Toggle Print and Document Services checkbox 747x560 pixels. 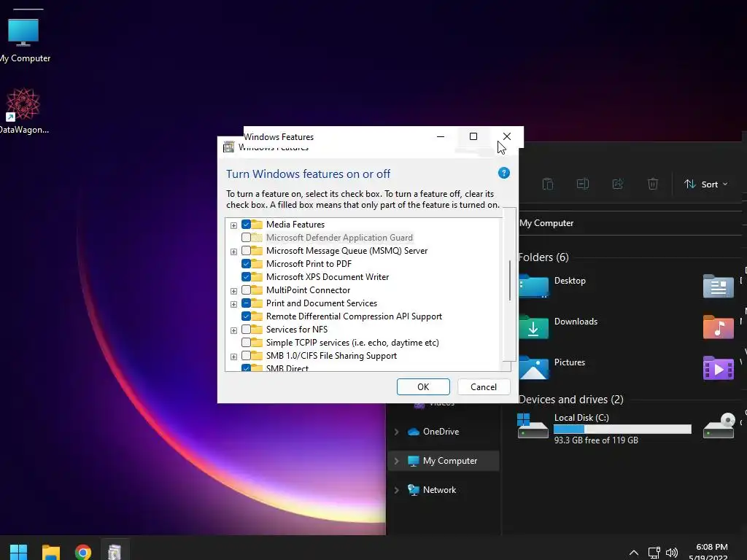pos(246,303)
